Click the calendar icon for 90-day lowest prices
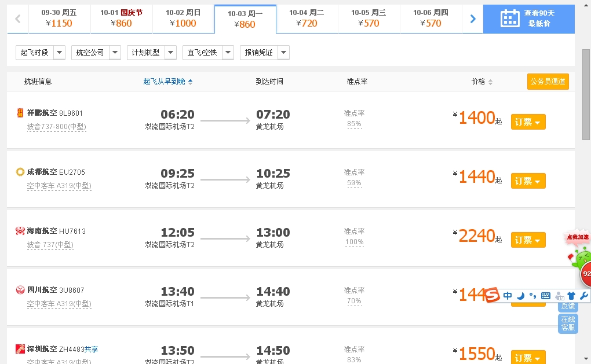Viewport: 591px width, 364px height. [510, 19]
